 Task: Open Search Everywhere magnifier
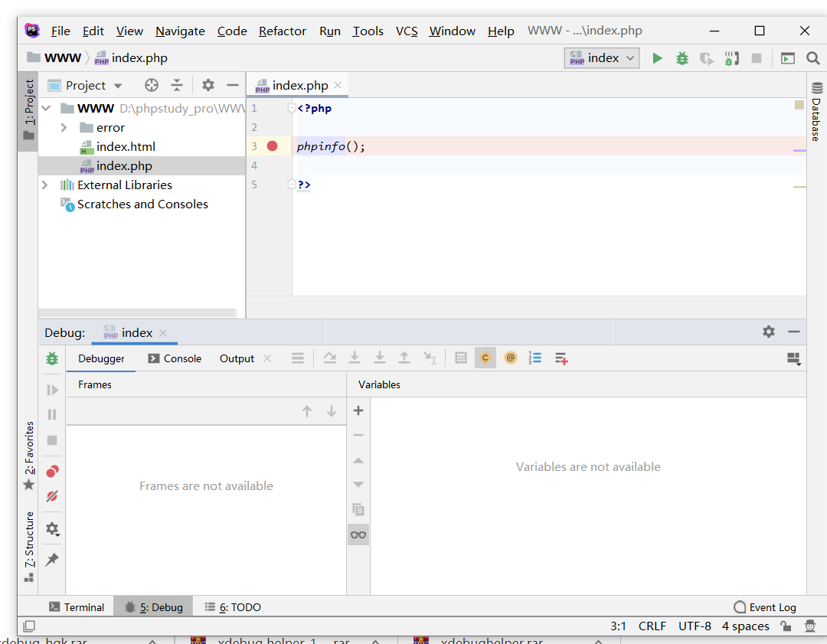[812, 58]
